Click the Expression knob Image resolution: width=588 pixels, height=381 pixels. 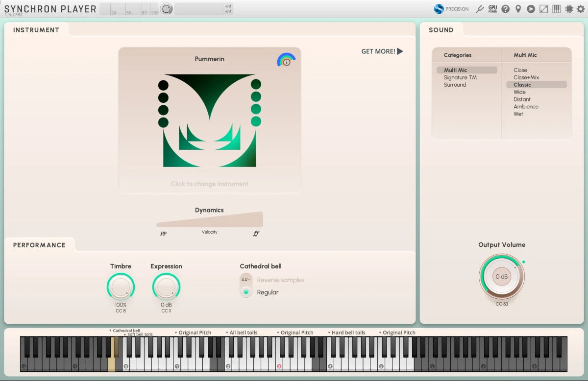[x=166, y=286]
